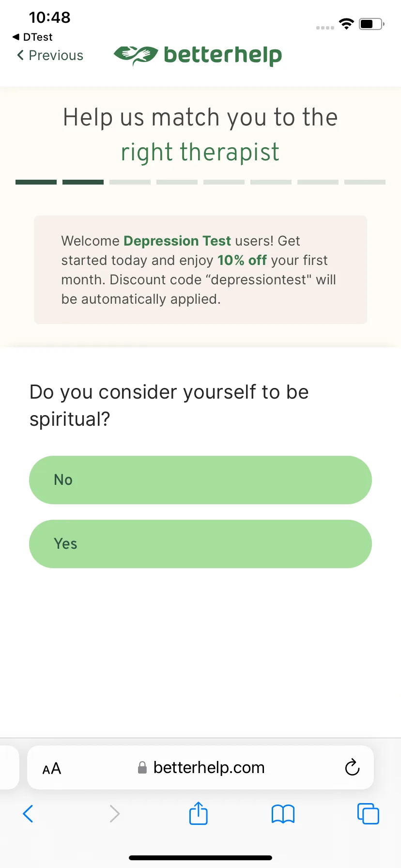Tap the betterhelp.com address field
The width and height of the screenshot is (401, 868).
coord(200,767)
